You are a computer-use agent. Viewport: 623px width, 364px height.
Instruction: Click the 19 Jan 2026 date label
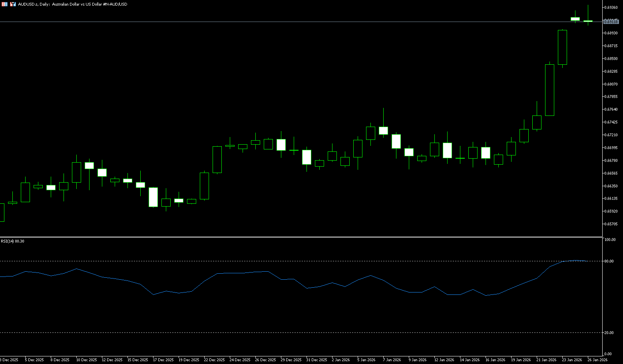coord(521,360)
